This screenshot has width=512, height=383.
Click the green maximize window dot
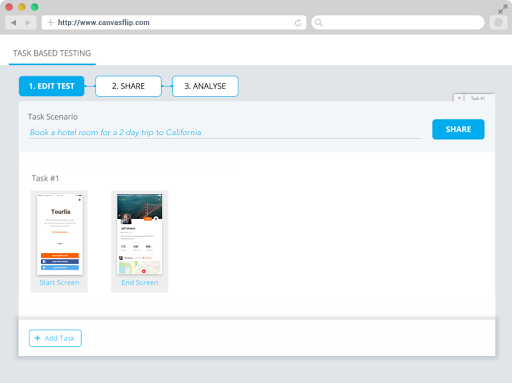point(34,7)
